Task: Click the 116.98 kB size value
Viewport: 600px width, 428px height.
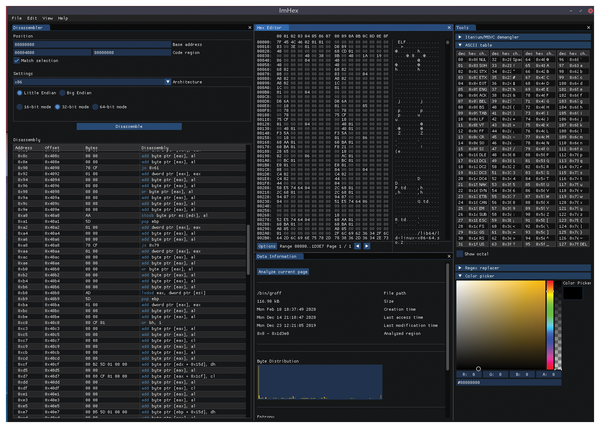Action: coord(268,301)
